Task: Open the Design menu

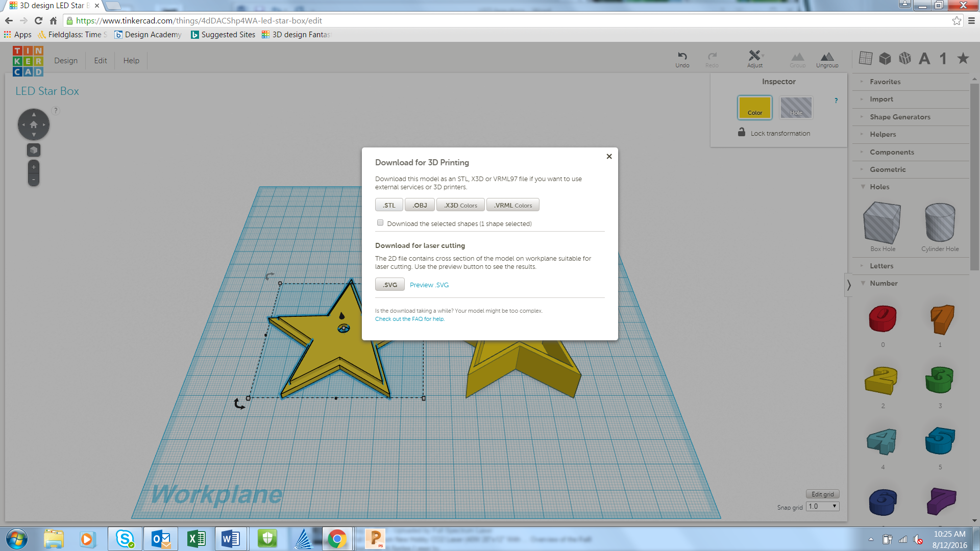Action: pos(66,60)
